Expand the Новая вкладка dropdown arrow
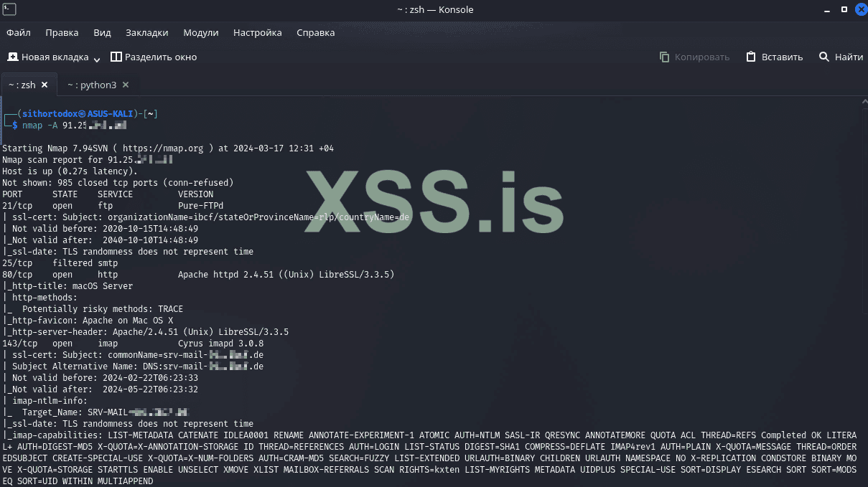This screenshot has height=487, width=868. click(x=97, y=58)
